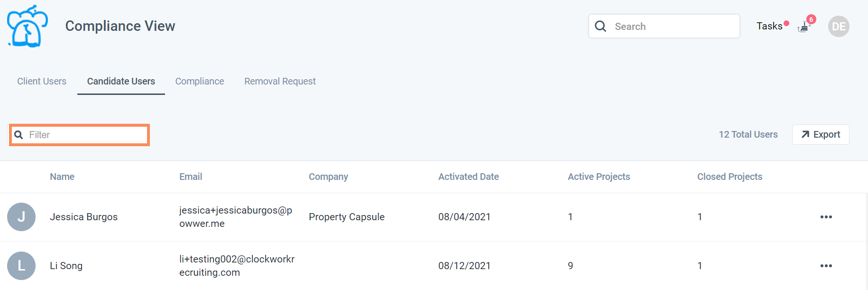Click the magnifier icon in Search box
Viewport: 868px width, 290px height.
(x=600, y=26)
